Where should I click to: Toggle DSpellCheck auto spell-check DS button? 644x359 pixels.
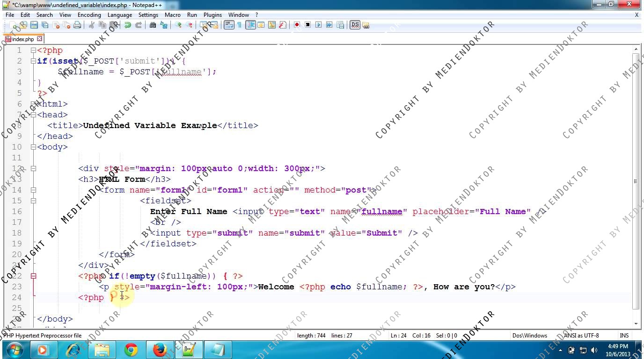click(x=355, y=25)
